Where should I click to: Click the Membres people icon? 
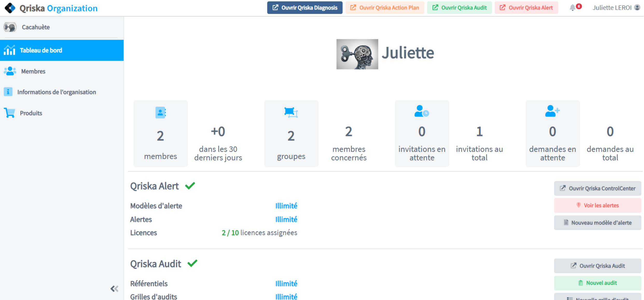[x=10, y=71]
